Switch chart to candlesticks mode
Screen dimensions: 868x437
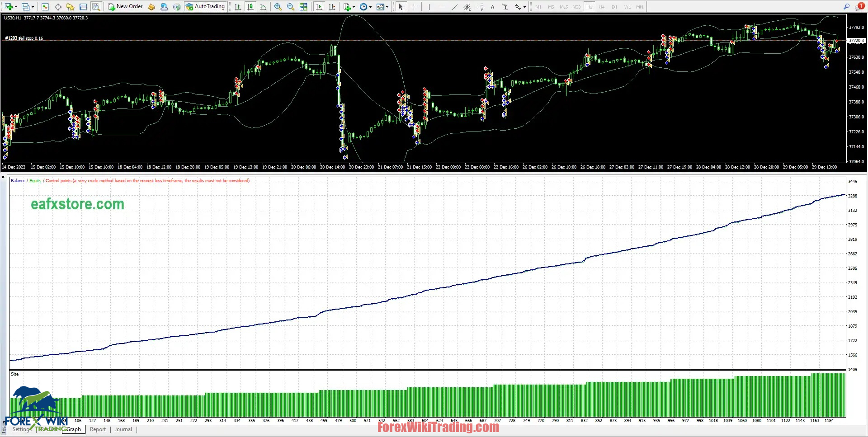tap(250, 7)
